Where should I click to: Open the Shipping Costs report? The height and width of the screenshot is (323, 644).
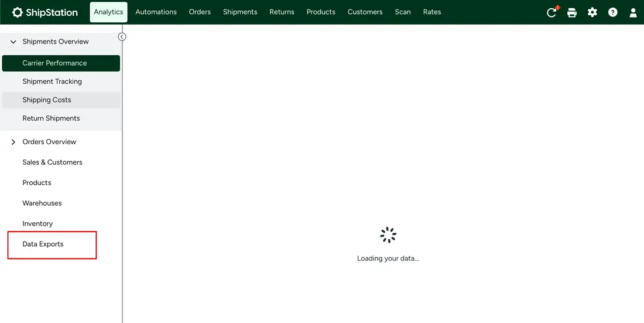pos(61,100)
